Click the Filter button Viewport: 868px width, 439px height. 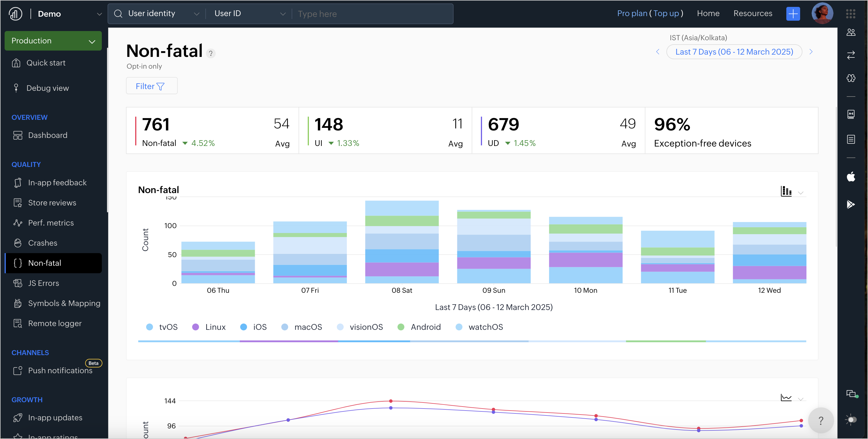pos(151,86)
